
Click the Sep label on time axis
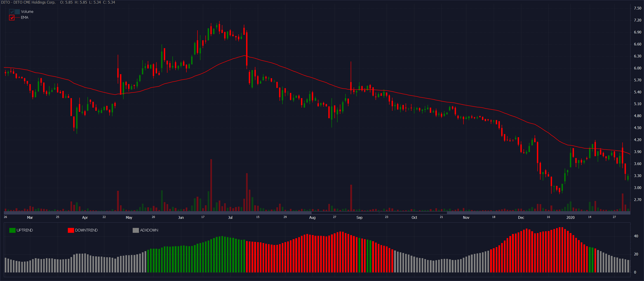click(x=359, y=217)
